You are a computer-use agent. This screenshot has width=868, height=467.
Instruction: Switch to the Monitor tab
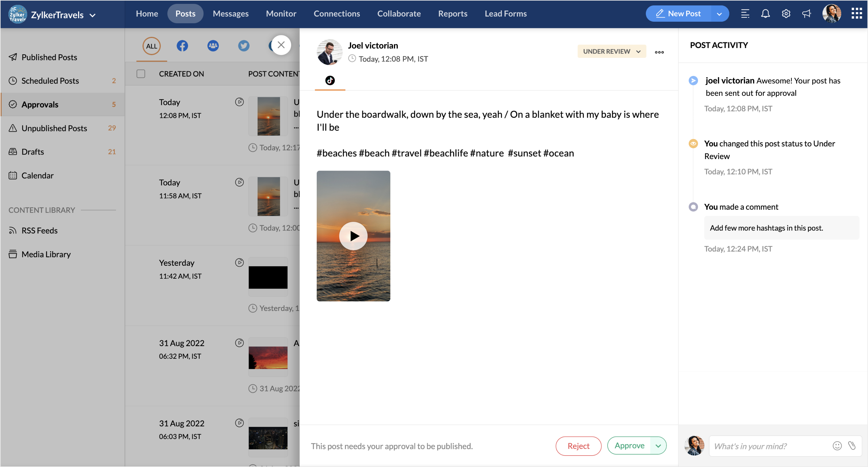pyautogui.click(x=281, y=14)
